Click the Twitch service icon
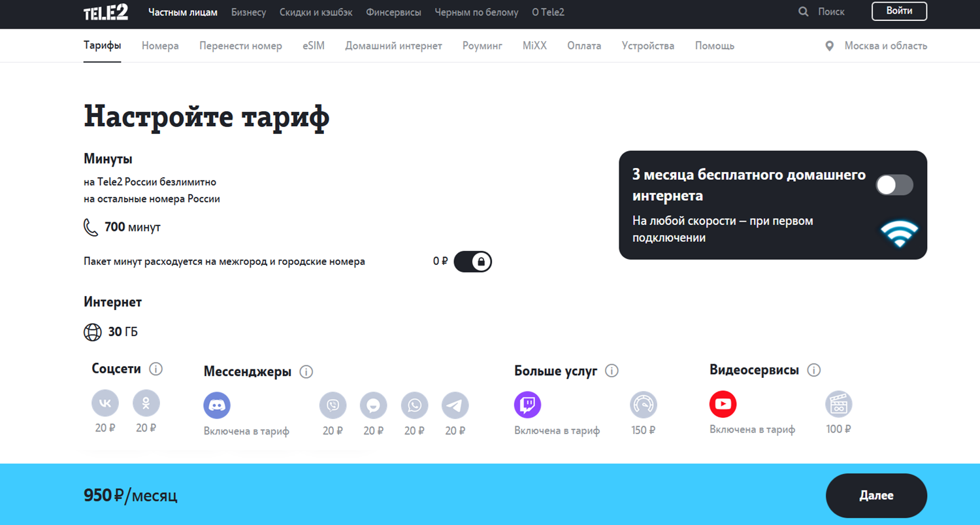This screenshot has width=980, height=525. pyautogui.click(x=527, y=405)
